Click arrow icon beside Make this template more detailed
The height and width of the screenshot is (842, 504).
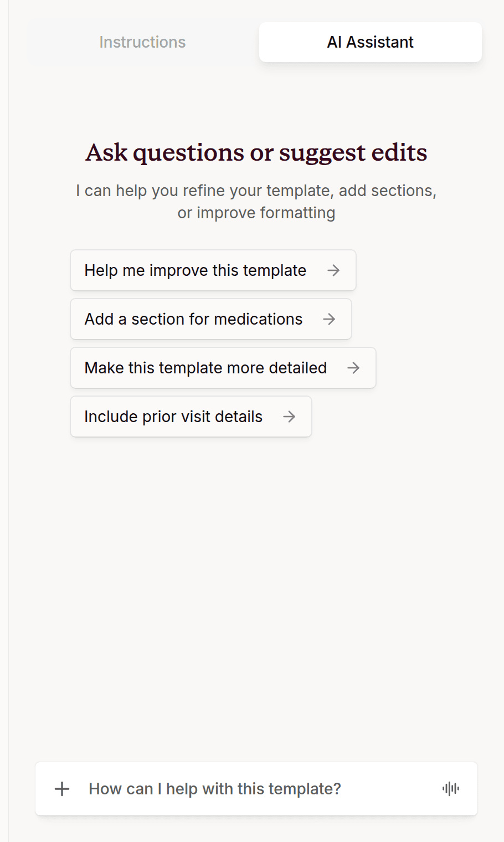pos(353,368)
